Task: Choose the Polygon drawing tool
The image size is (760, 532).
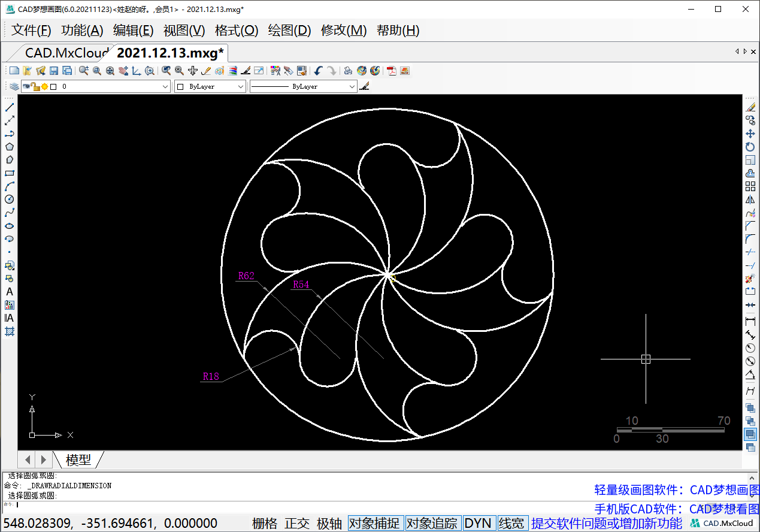Action: click(10, 147)
